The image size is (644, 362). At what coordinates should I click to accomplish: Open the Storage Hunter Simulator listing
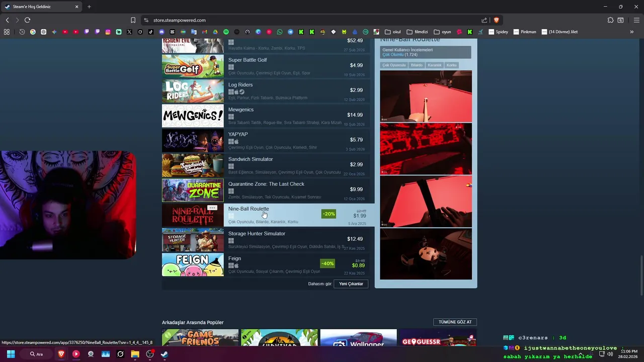[x=266, y=240]
